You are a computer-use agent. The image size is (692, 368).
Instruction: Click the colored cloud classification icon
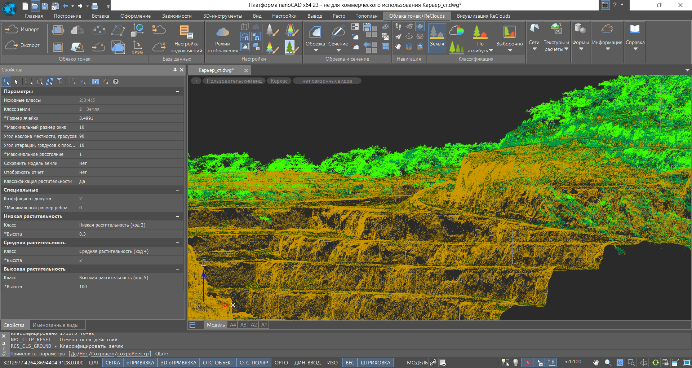[x=456, y=30]
